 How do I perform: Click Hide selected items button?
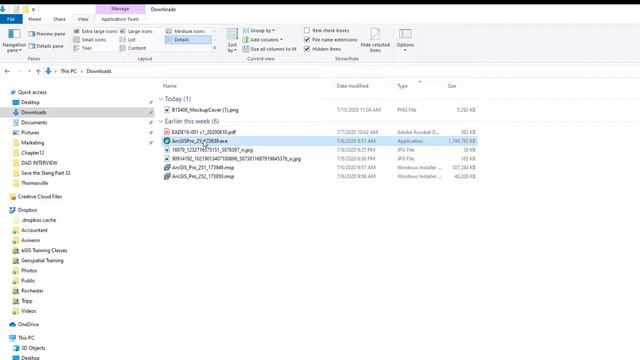click(x=375, y=40)
